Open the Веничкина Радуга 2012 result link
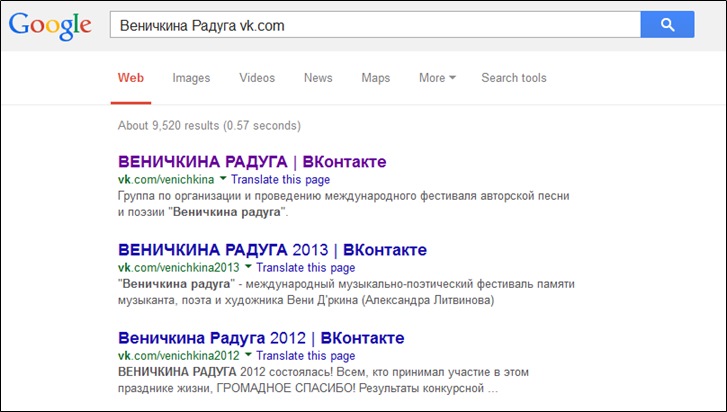This screenshot has width=727, height=412. [261, 338]
